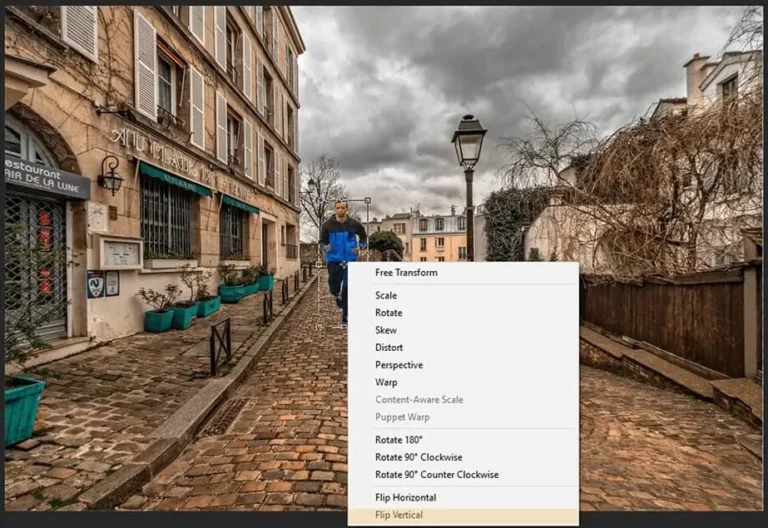Select the highlighted Flip Vertical item

(x=463, y=515)
